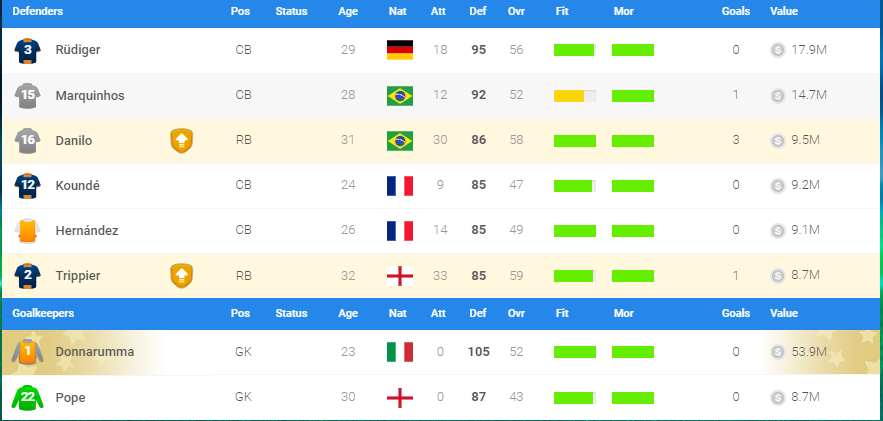Click Rüdiger's German flag icon
Screen dimensions: 883x421
(400, 50)
